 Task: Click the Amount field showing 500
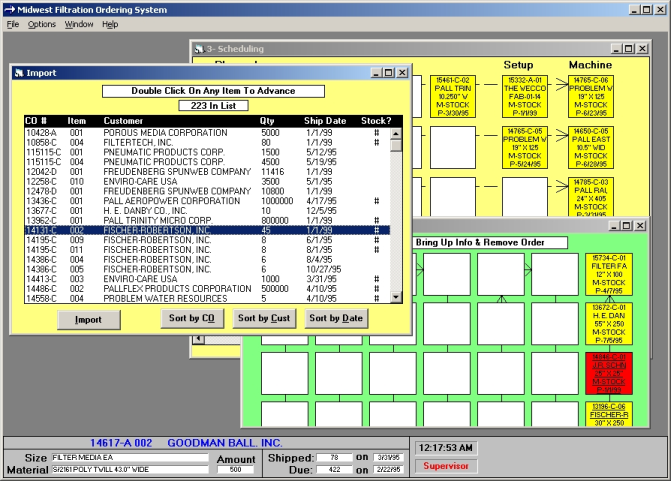pyautogui.click(x=235, y=469)
